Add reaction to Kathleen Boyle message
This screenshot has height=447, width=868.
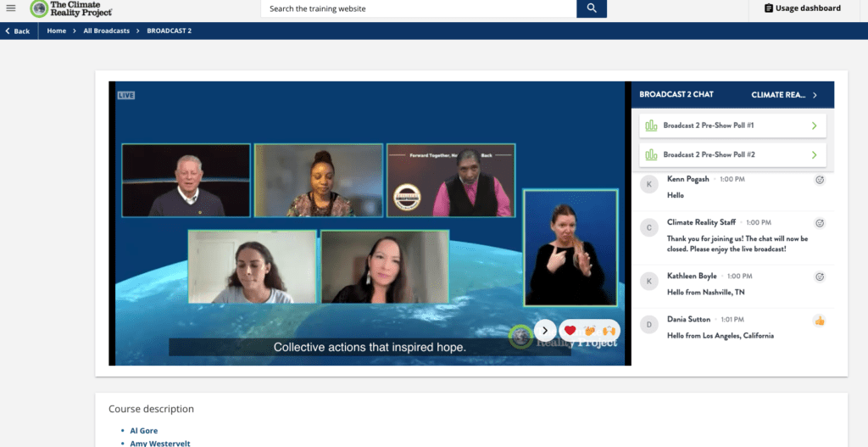point(820,277)
